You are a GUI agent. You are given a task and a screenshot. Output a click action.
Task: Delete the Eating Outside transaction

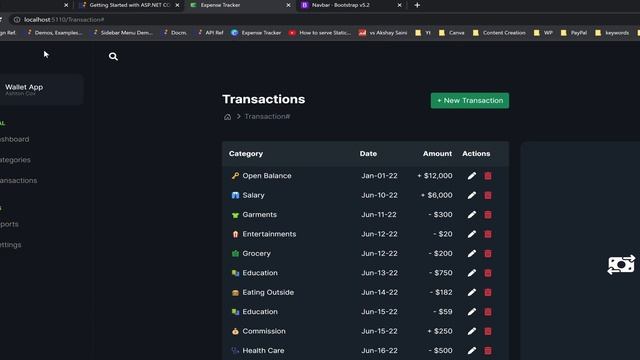click(x=488, y=292)
